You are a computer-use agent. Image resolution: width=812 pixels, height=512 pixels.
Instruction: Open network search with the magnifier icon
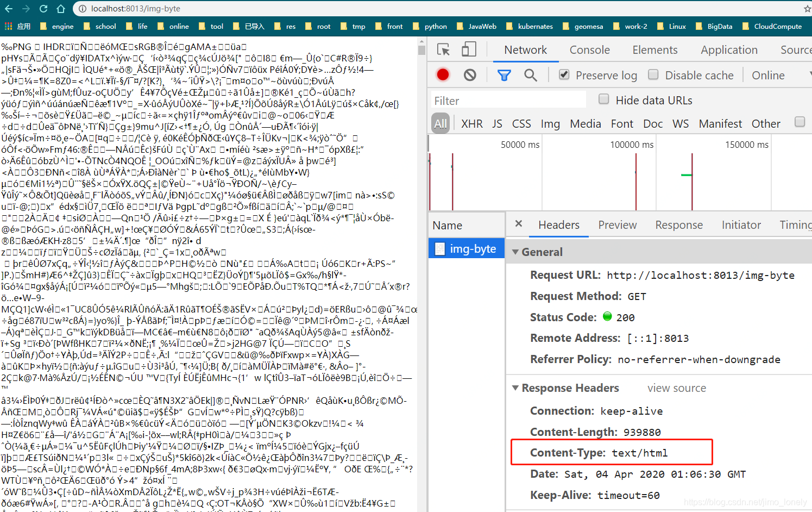[530, 74]
